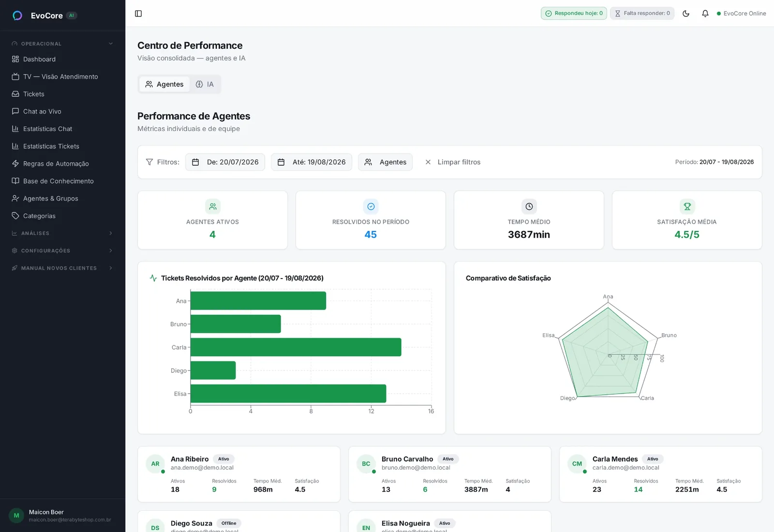Click the Satisfação Média trophy icon

coord(687,207)
